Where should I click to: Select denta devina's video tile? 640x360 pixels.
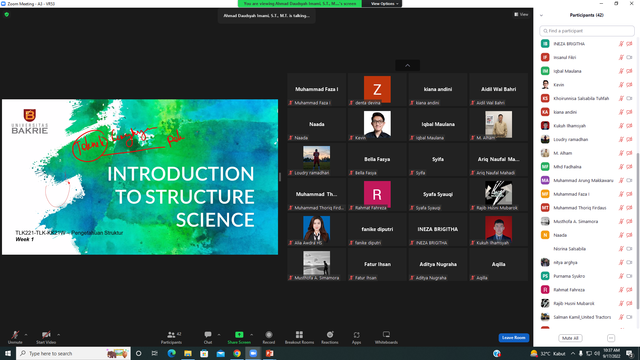pos(377,90)
